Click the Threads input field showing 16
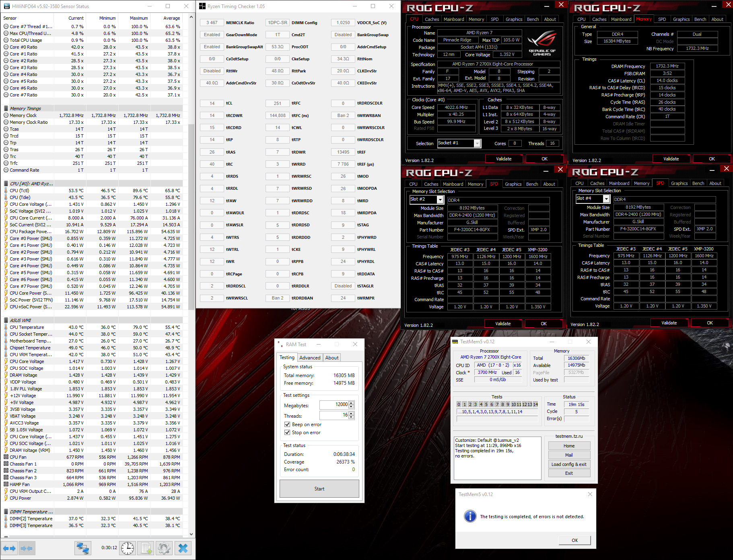733x560 pixels. point(334,415)
